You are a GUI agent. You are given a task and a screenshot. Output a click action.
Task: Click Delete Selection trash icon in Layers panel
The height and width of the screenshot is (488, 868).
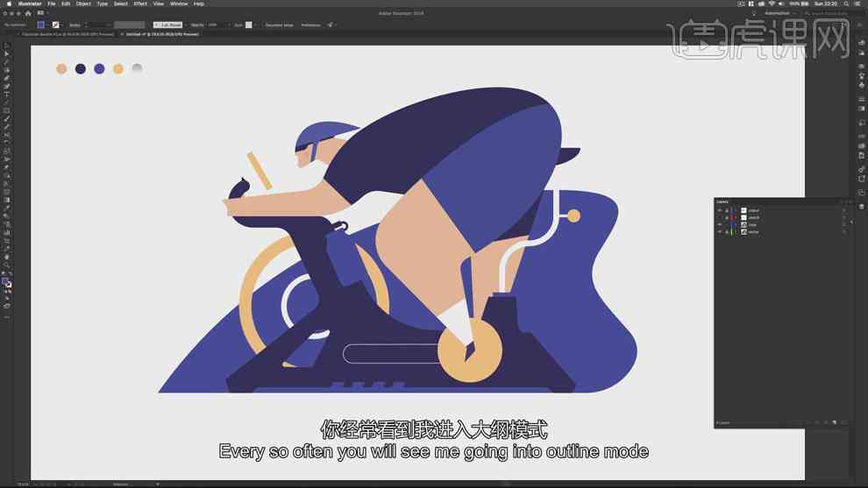[x=843, y=422]
